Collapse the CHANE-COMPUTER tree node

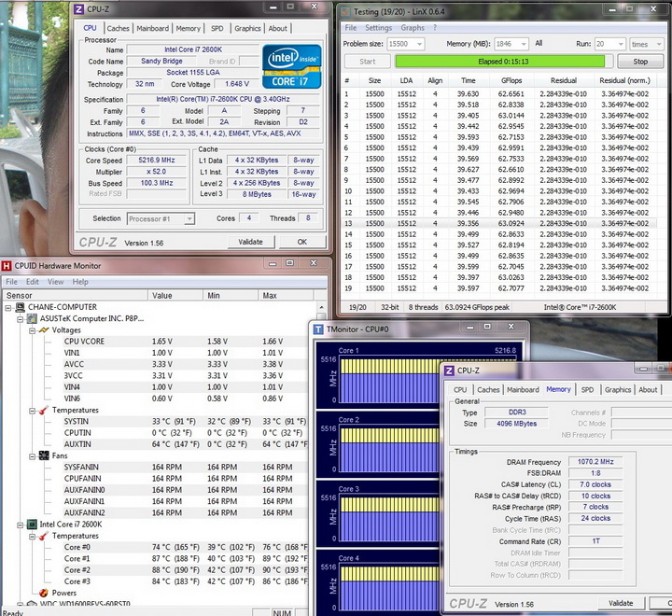[8, 307]
